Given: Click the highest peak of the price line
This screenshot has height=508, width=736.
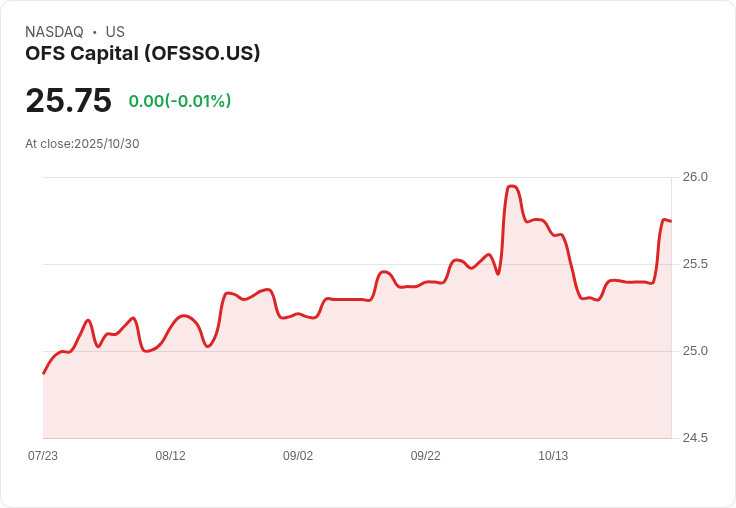Looking at the screenshot, I should (512, 186).
